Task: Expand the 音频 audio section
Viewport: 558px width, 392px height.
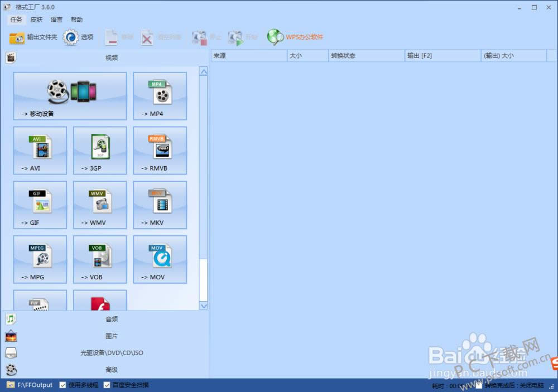Action: 112,319
